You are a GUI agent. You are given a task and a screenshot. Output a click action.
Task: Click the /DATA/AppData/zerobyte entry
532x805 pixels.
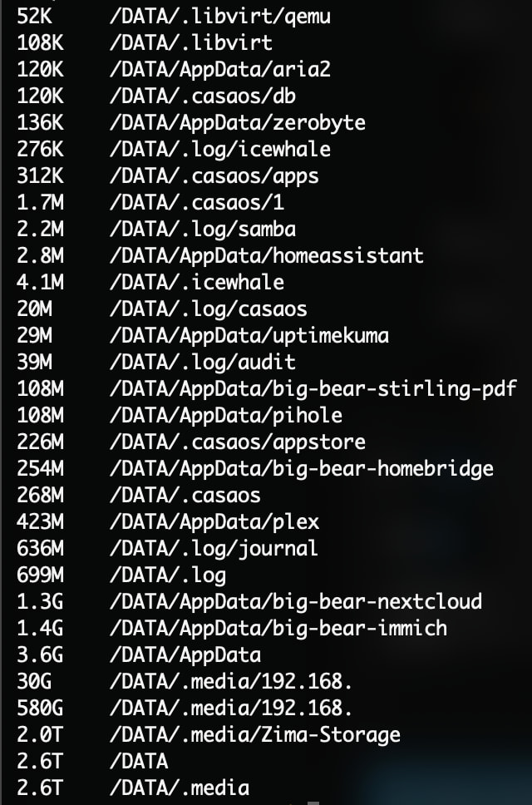pyautogui.click(x=237, y=122)
